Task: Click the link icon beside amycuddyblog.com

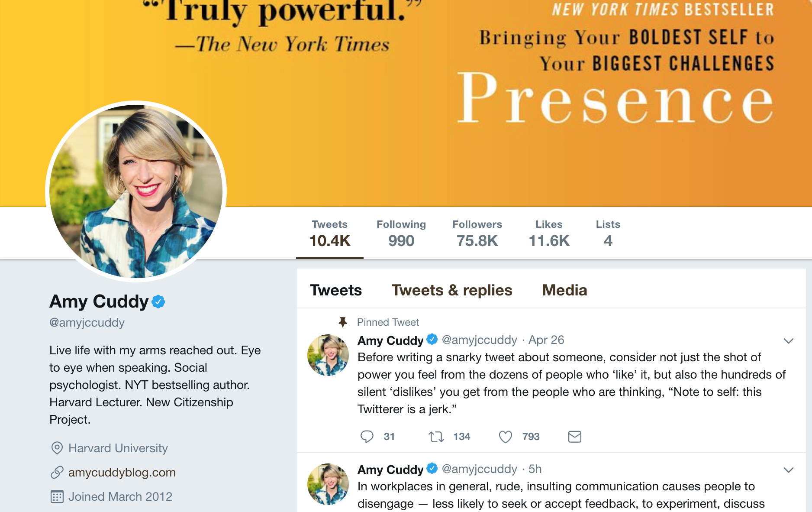Action: click(x=57, y=472)
